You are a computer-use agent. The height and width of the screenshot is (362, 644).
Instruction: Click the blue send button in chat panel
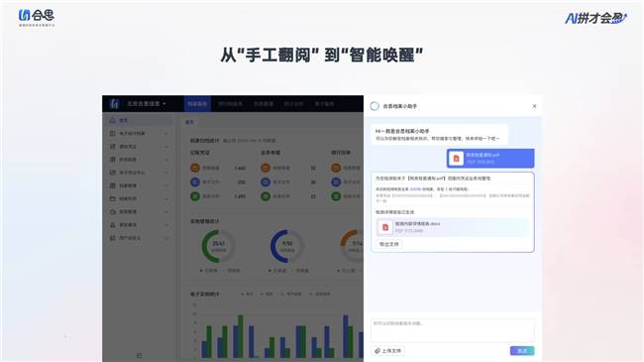tap(522, 351)
